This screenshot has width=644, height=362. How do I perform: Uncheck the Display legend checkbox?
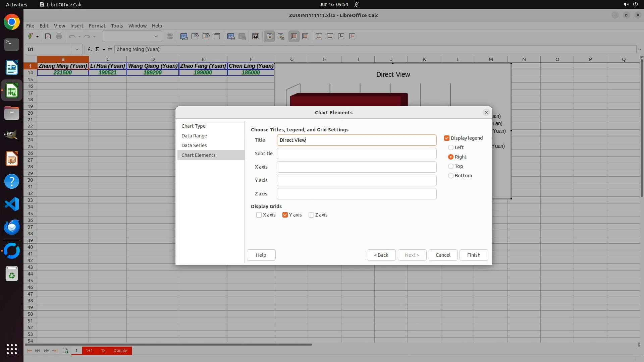447,138
